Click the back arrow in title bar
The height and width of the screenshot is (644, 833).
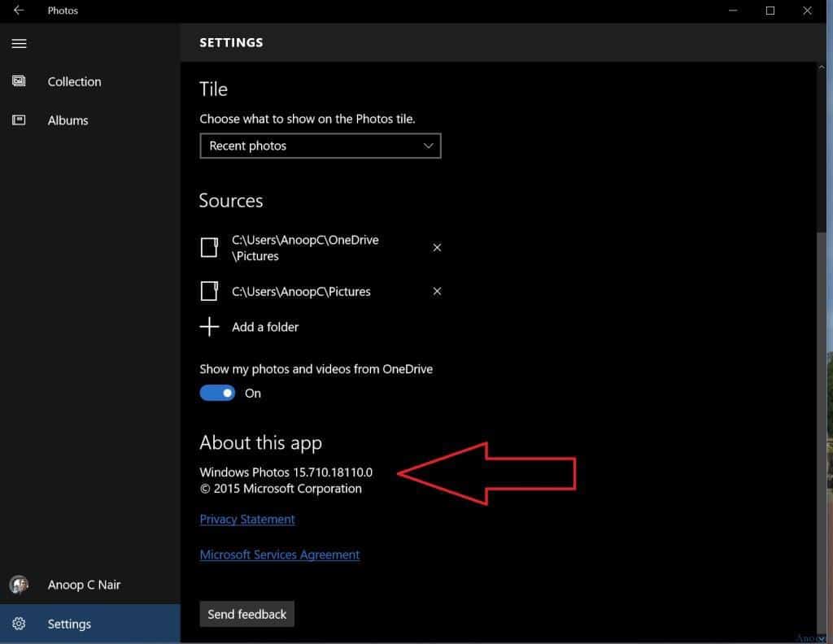click(x=19, y=11)
